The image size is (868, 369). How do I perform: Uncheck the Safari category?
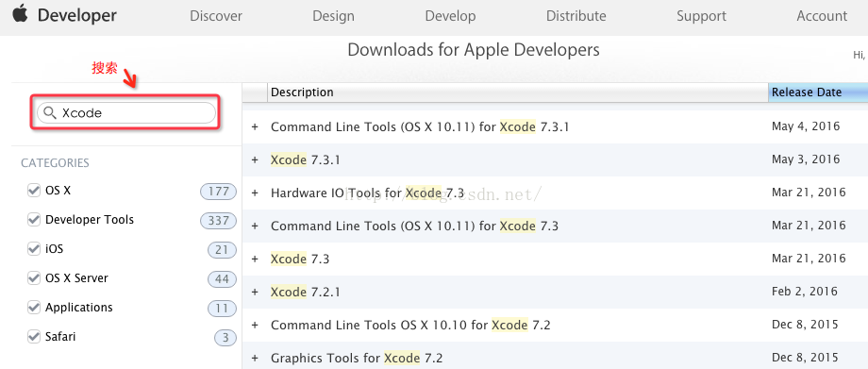pyautogui.click(x=34, y=336)
